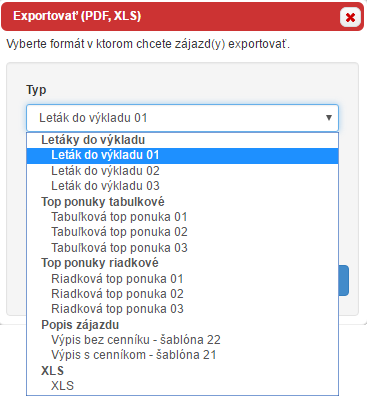Select the XLS export option

[182, 386]
